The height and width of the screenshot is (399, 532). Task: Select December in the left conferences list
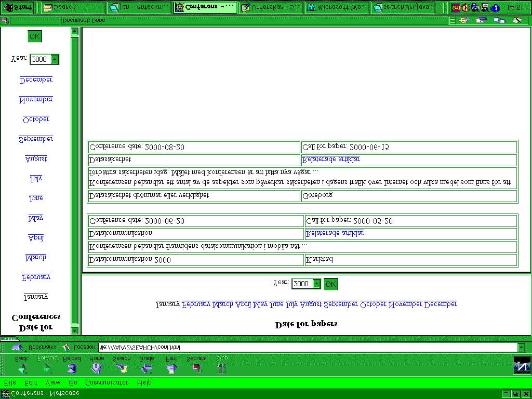point(36,79)
